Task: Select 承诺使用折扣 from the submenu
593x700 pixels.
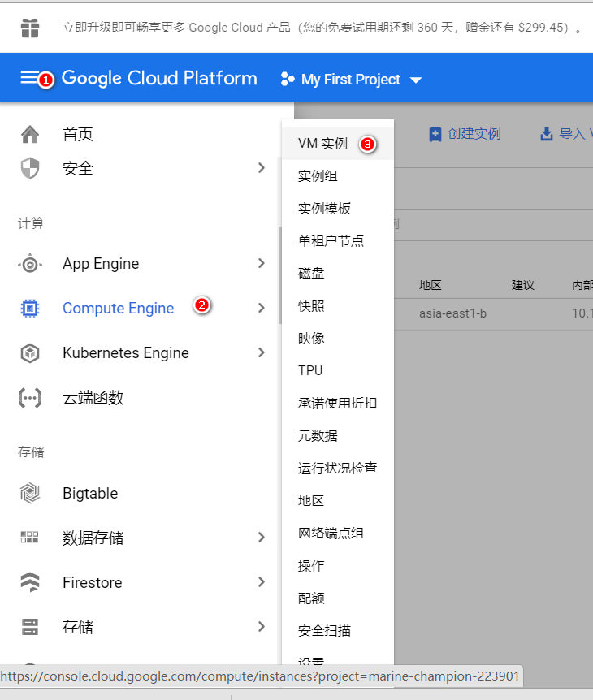Action: [x=338, y=403]
